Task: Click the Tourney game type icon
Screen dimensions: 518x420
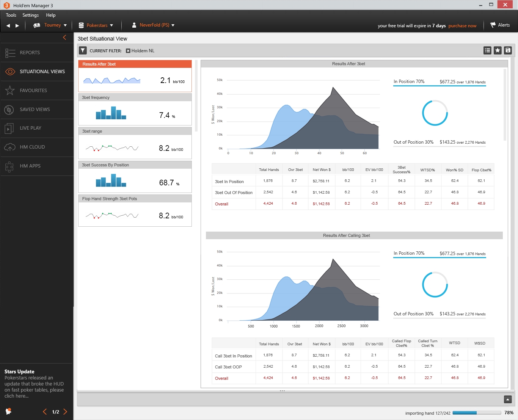Action: (x=37, y=25)
